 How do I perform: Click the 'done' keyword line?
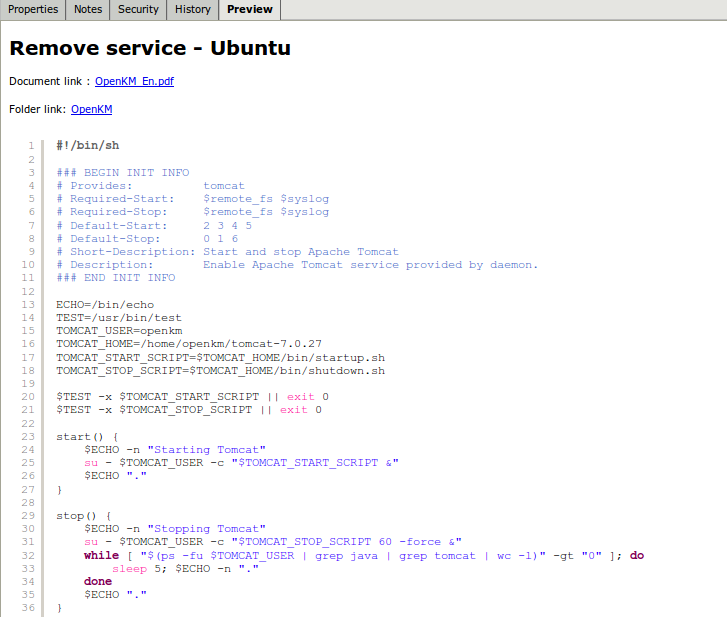click(98, 581)
